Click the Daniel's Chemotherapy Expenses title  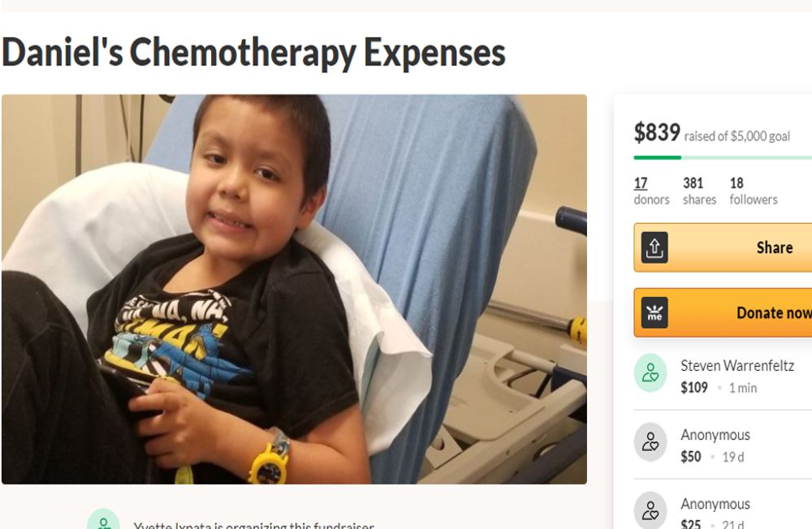point(253,54)
